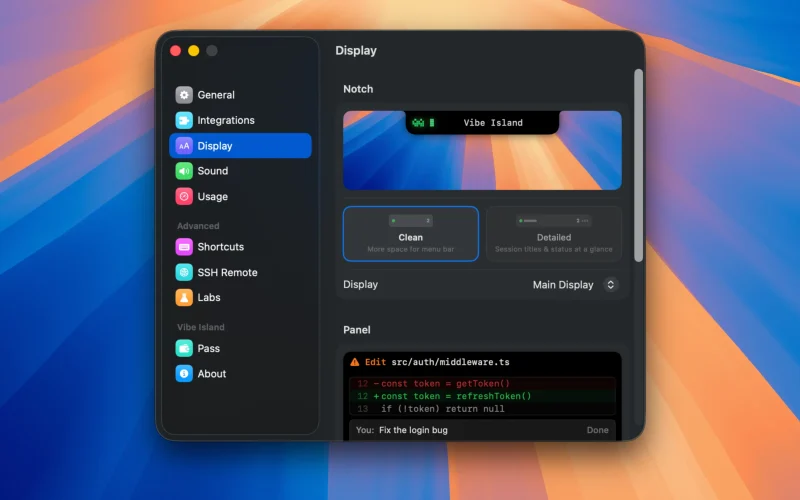Image resolution: width=800 pixels, height=500 pixels.
Task: Select the Clean notch style
Action: (x=411, y=234)
